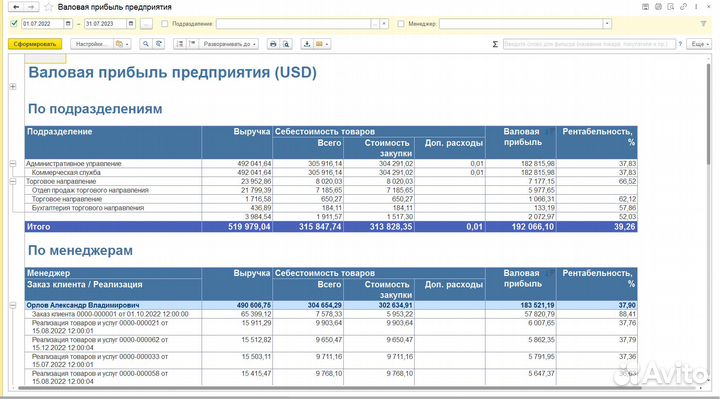This screenshot has height=399, width=720.
Task: Get link to report via chain icon
Action: point(684,7)
